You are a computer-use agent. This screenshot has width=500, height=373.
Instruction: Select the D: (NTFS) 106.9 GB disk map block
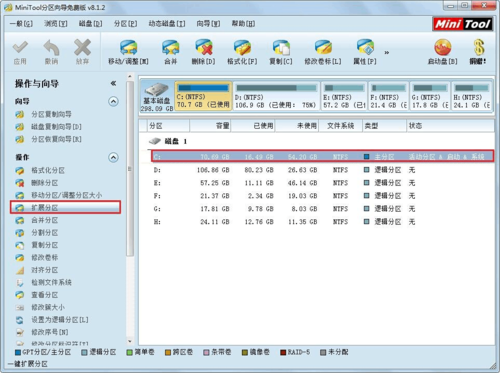point(276,96)
